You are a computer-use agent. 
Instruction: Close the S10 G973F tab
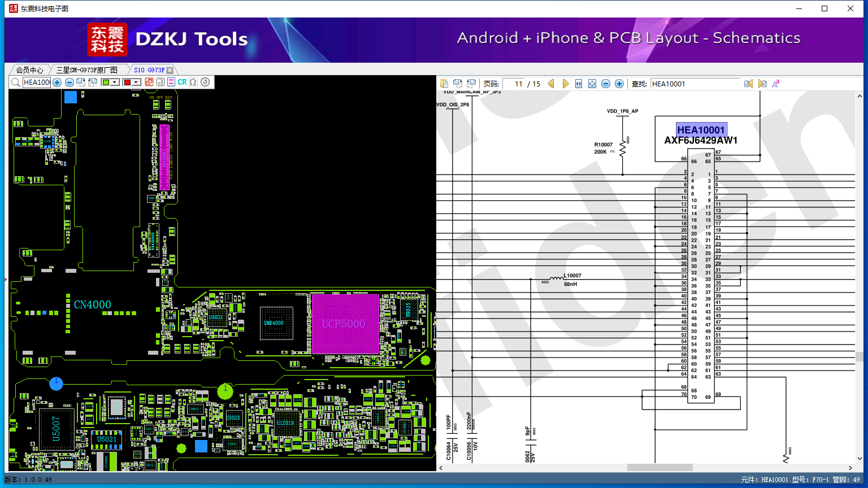(170, 70)
